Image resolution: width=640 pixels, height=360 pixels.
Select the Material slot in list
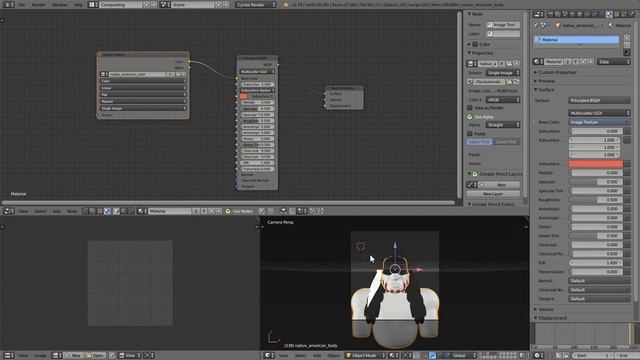(x=576, y=40)
